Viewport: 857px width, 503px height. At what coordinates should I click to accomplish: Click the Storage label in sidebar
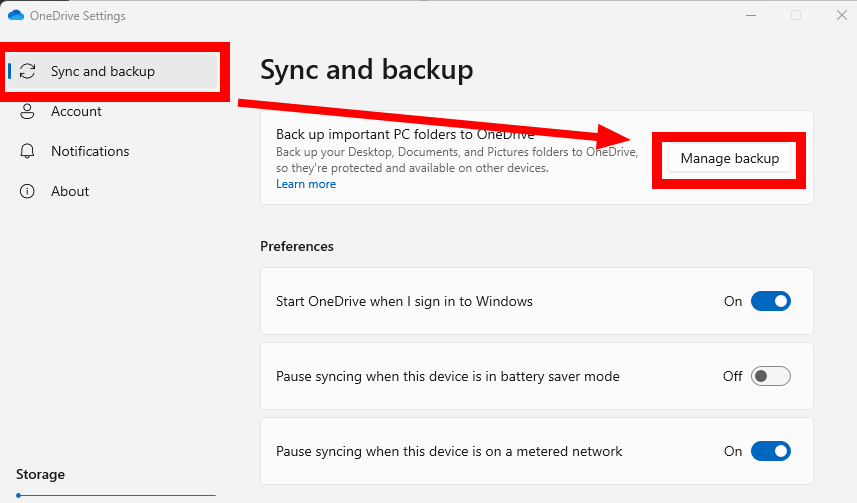(40, 475)
